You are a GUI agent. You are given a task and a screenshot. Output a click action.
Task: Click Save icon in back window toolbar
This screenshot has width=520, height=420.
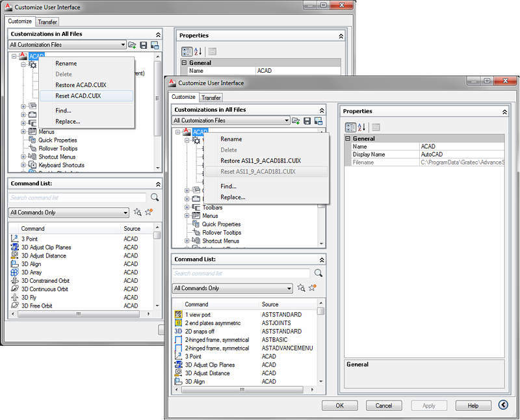tap(144, 45)
